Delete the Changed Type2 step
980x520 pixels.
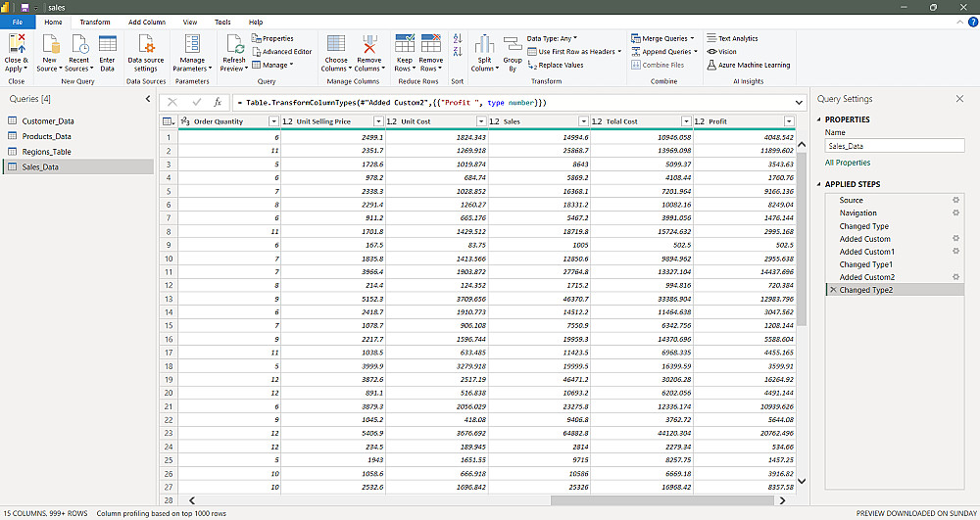tap(832, 290)
